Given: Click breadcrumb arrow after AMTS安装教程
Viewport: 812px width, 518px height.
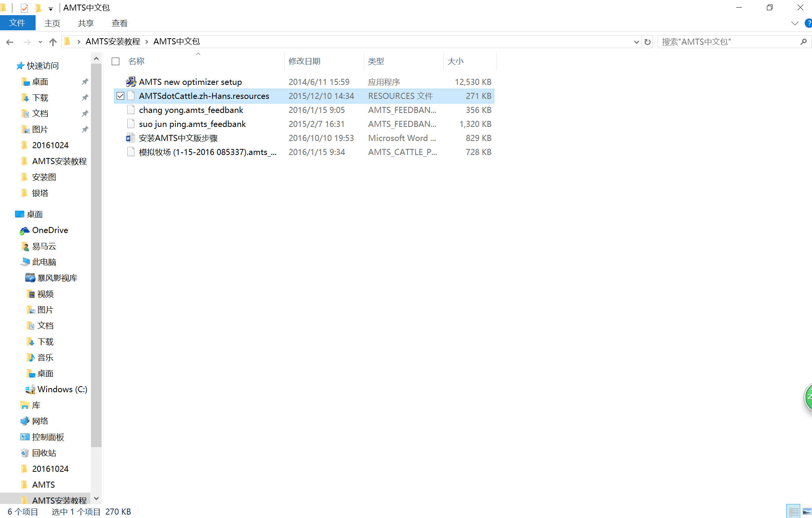Looking at the screenshot, I should pyautogui.click(x=147, y=42).
